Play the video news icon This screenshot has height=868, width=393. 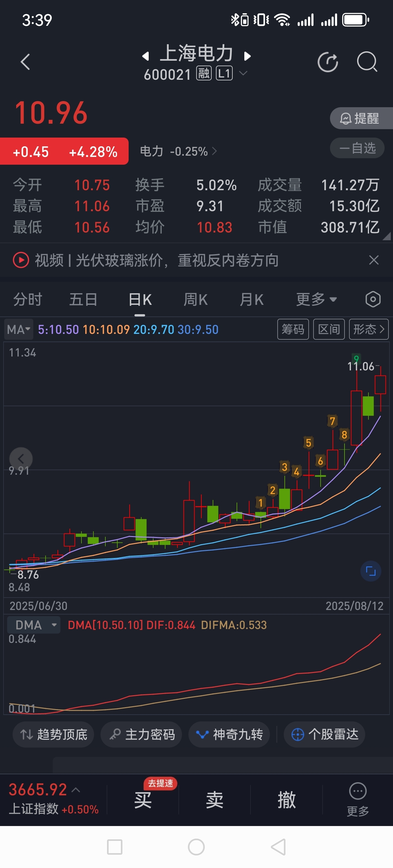[21, 260]
